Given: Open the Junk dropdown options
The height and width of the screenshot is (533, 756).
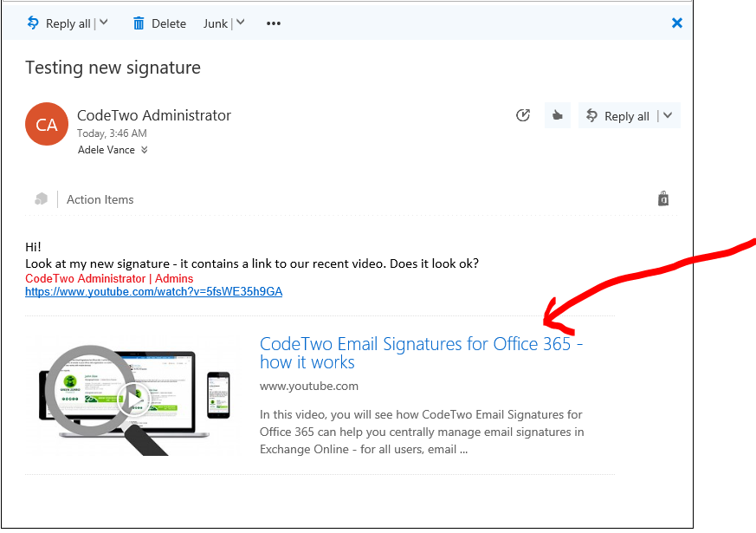Looking at the screenshot, I should click(x=241, y=23).
